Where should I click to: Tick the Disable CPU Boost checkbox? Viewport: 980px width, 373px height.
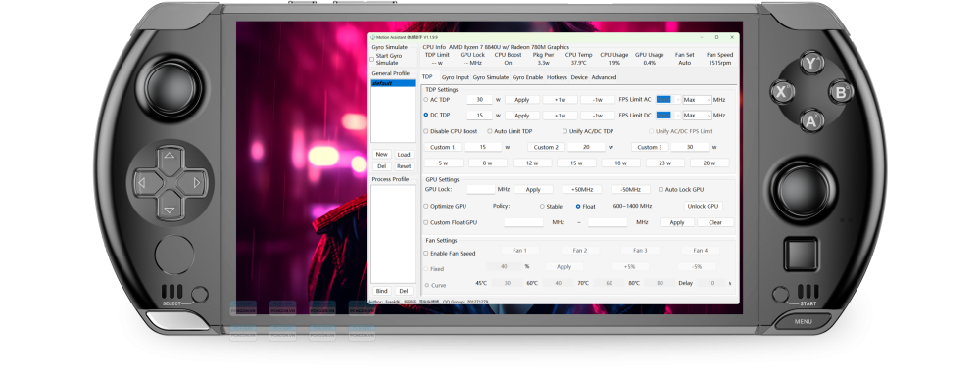[426, 131]
